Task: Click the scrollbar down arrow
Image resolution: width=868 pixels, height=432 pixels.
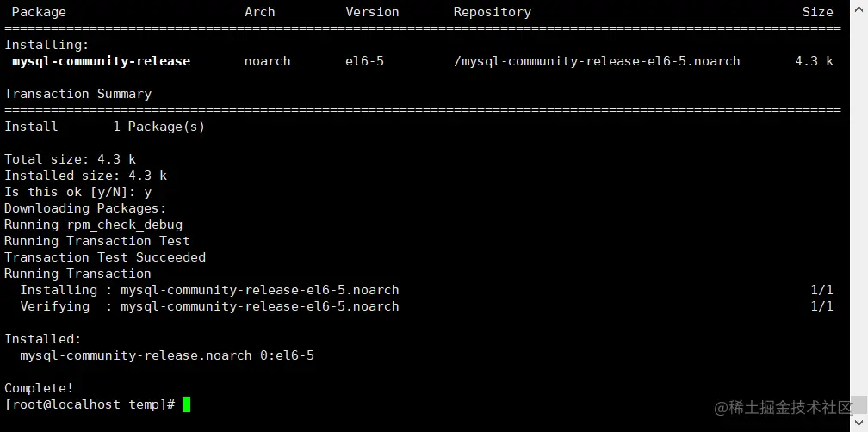Action: [859, 423]
